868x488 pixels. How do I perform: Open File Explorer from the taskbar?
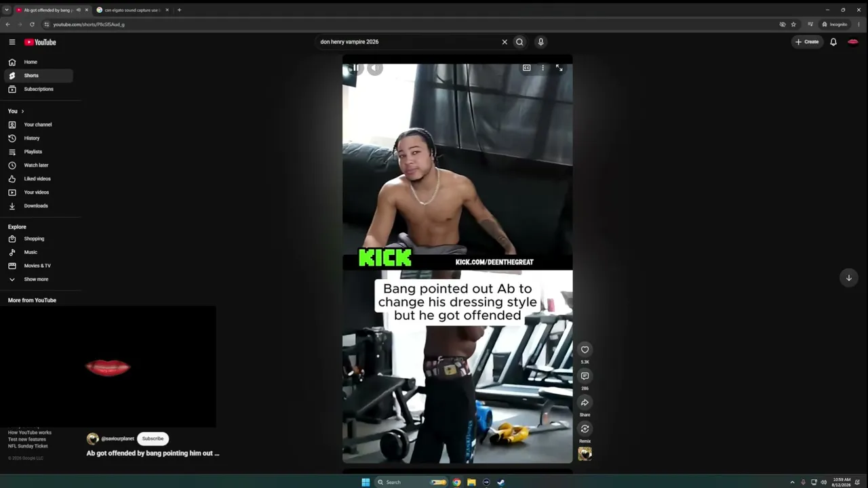point(471,483)
